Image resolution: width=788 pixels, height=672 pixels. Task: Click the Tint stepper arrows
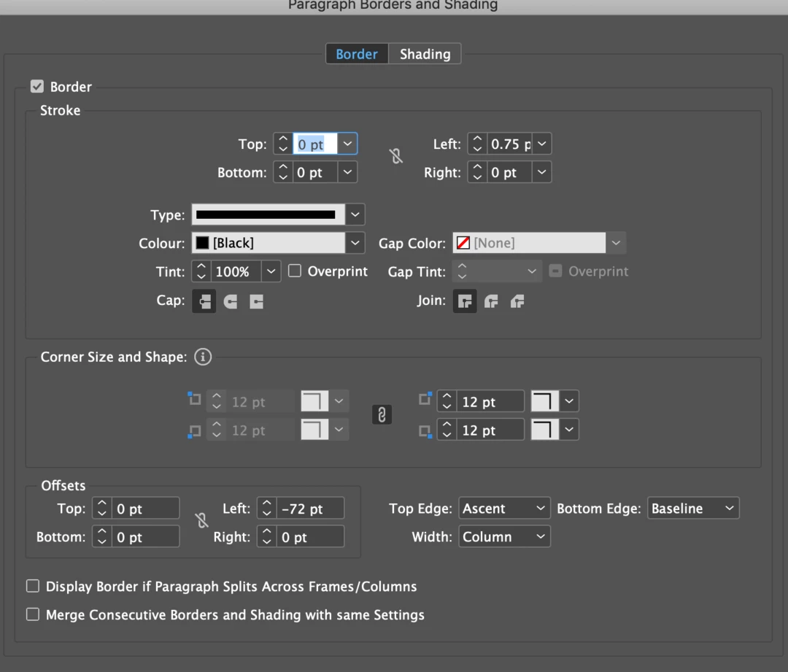(x=201, y=271)
